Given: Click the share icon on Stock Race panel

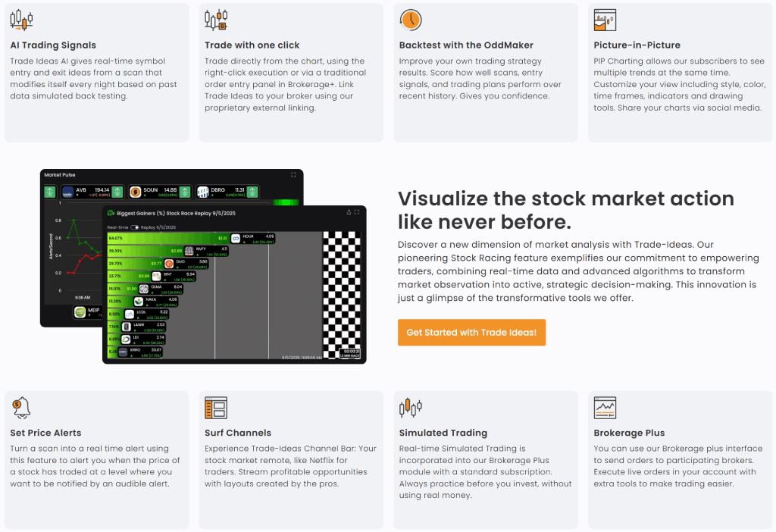Looking at the screenshot, I should 348,213.
